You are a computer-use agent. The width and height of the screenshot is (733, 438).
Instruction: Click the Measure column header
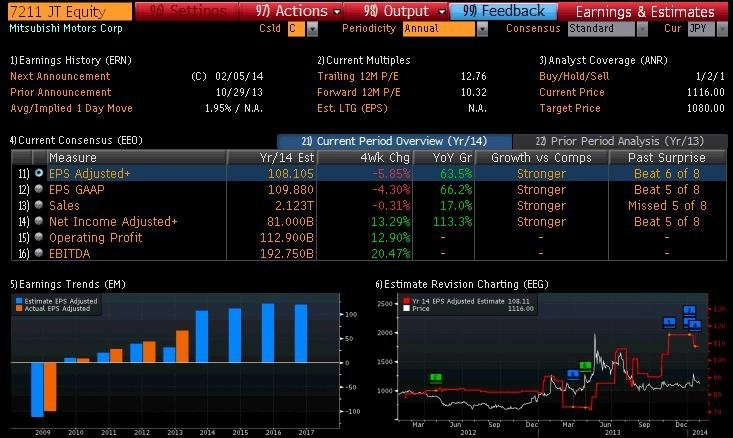tap(137, 158)
